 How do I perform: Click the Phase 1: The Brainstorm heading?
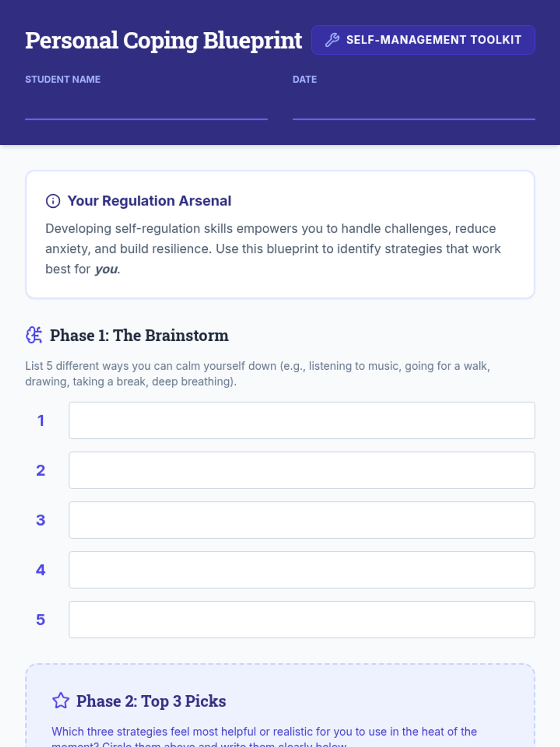139,335
